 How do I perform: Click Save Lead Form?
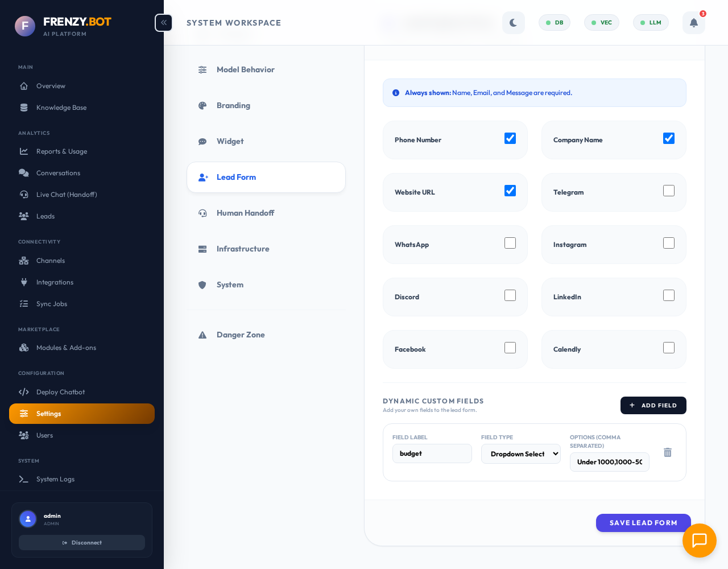(643, 523)
